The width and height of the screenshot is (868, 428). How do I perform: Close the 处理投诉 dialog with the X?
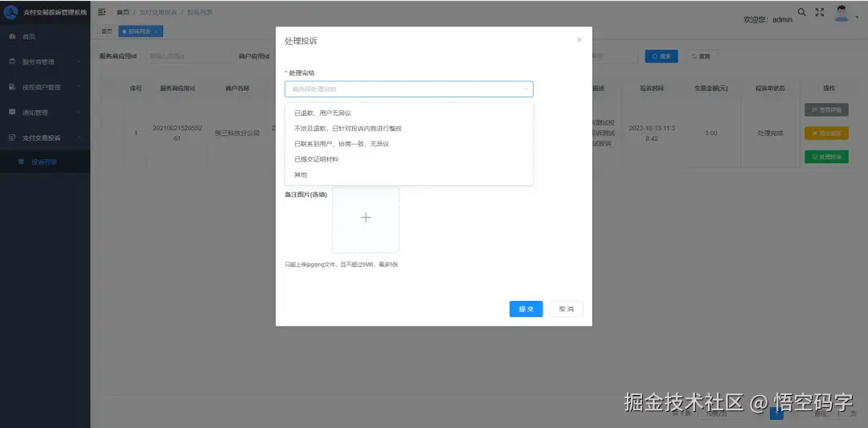coord(579,40)
